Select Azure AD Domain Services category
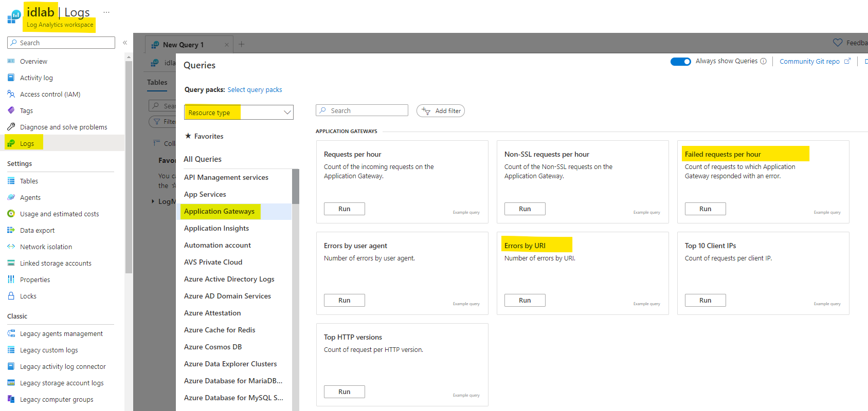This screenshot has width=868, height=411. coord(227,296)
